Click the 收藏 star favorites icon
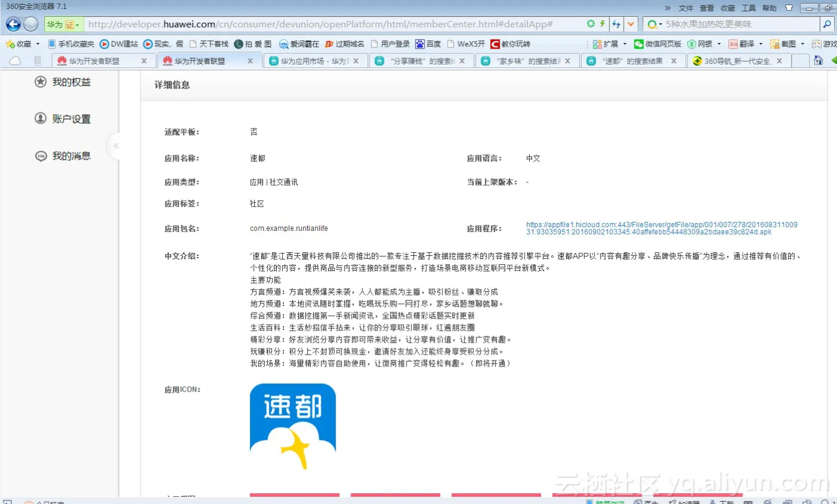 coord(10,44)
